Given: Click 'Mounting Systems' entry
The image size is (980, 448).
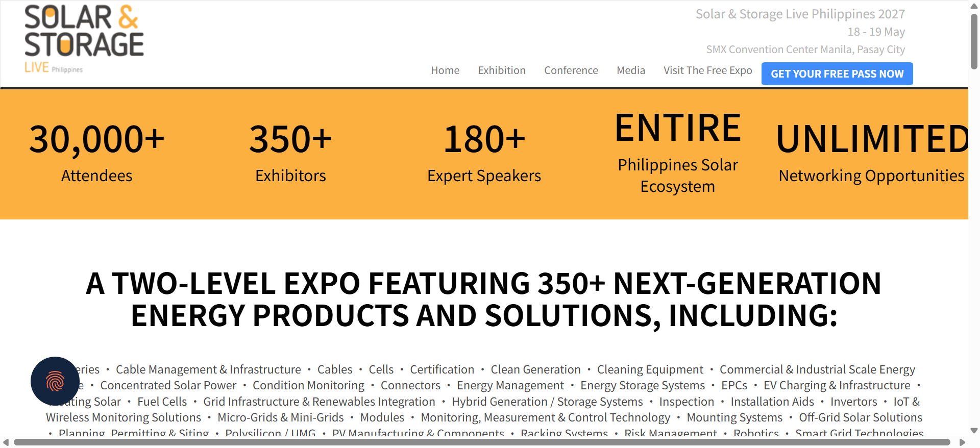Looking at the screenshot, I should click(x=734, y=417).
